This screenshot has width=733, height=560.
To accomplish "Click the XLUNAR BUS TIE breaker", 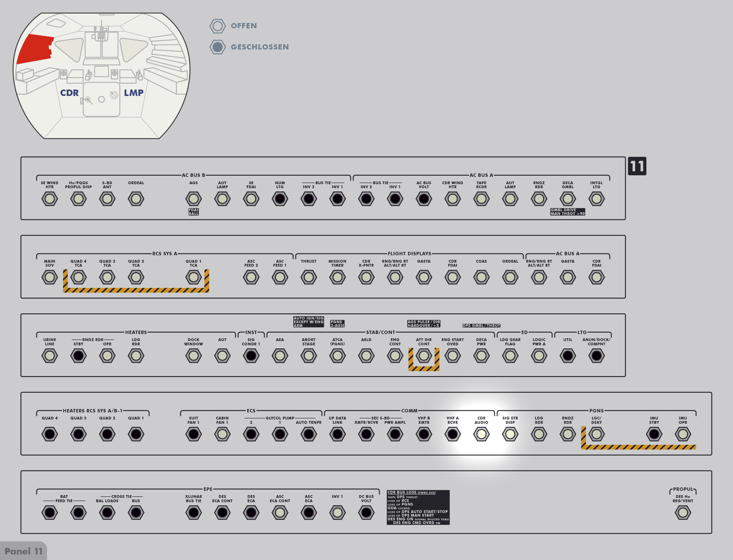I will coord(194,513).
